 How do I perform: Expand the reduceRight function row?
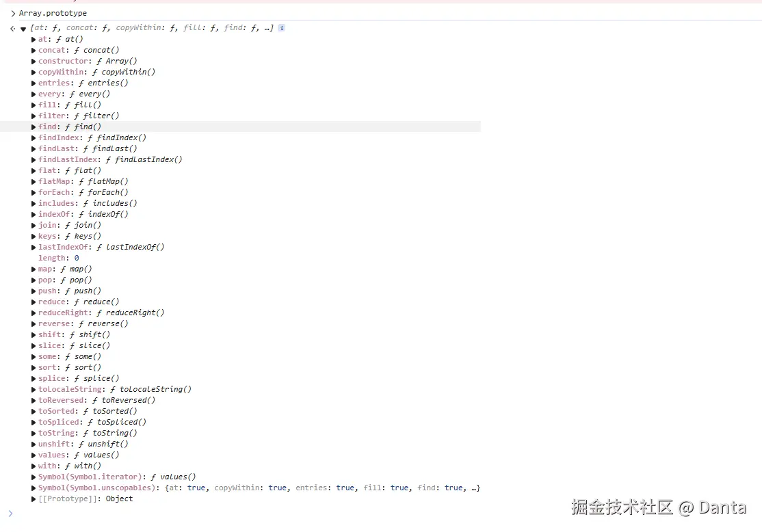click(x=34, y=313)
